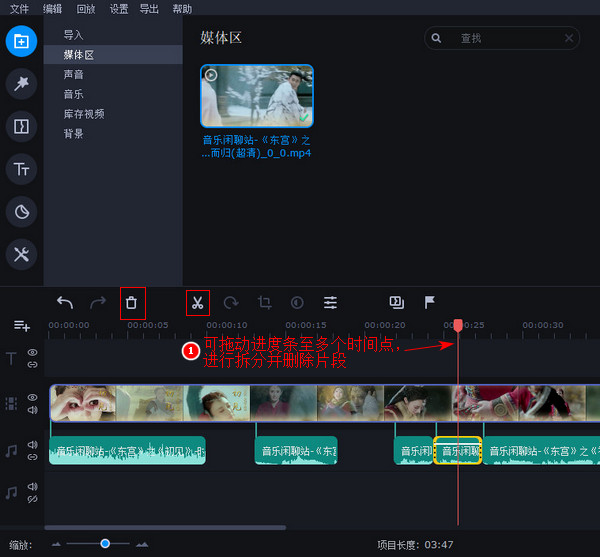Select 媒体区 in the side list

(113, 54)
